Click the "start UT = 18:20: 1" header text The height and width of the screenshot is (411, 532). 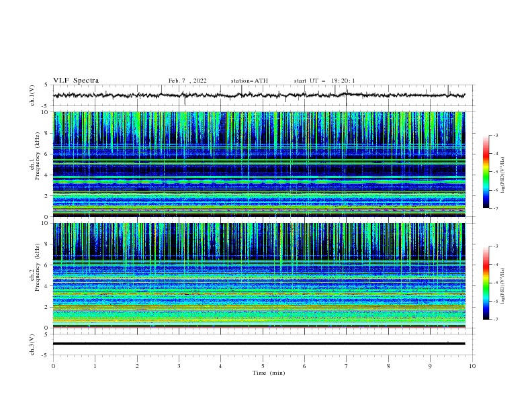pyautogui.click(x=324, y=81)
